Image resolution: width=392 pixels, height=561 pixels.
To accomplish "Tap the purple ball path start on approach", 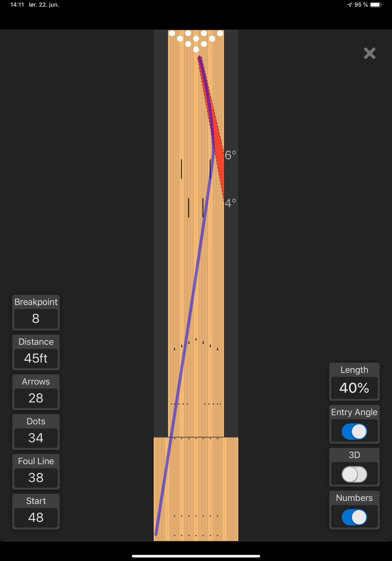I will pos(156,534).
